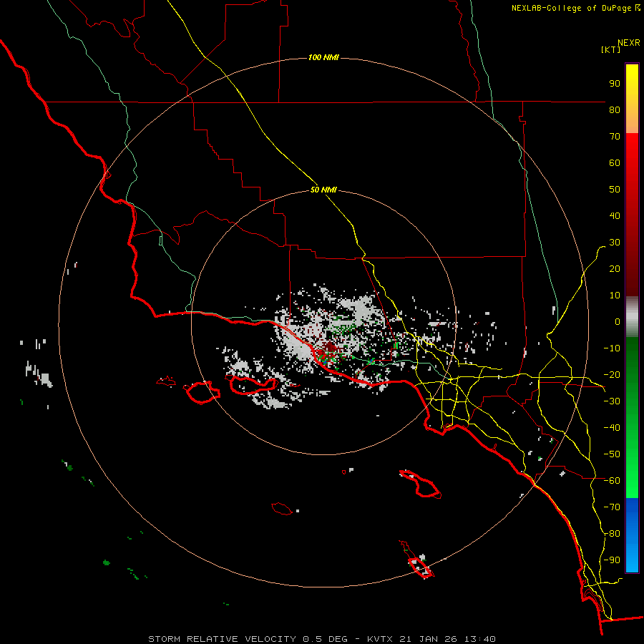The width and height of the screenshot is (644, 644).
Task: Click the 0 value on velocity scale
Action: [618, 321]
